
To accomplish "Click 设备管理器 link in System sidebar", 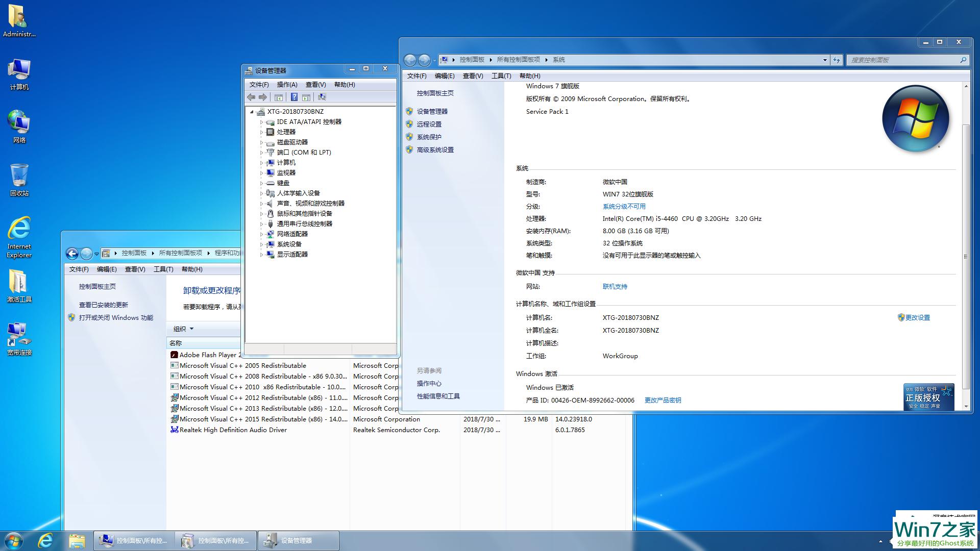I will click(432, 111).
